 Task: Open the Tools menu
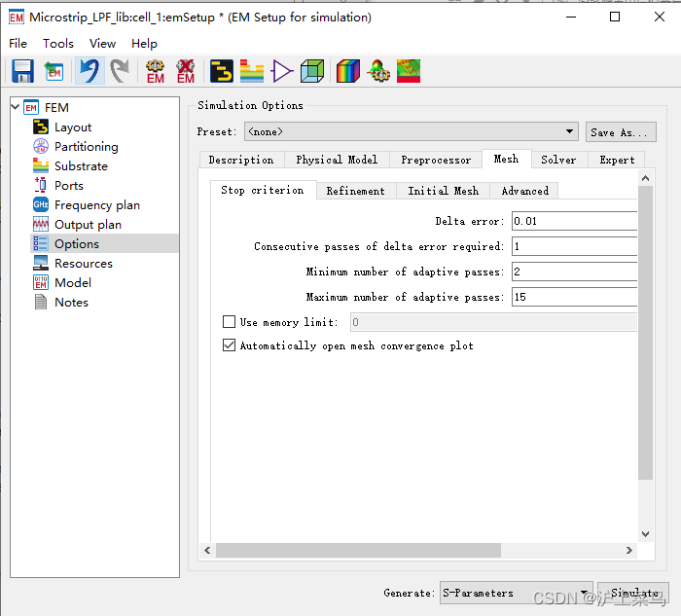click(x=58, y=44)
